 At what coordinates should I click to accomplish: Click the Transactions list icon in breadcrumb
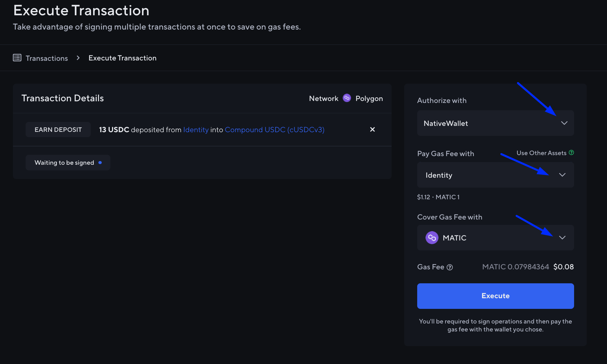pos(17,57)
